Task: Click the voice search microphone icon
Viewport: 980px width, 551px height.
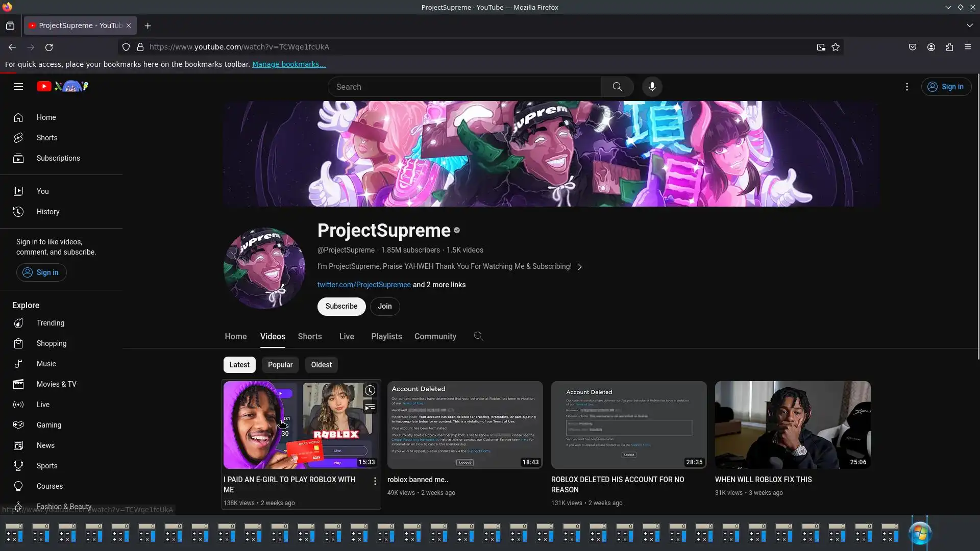Action: coord(652,87)
